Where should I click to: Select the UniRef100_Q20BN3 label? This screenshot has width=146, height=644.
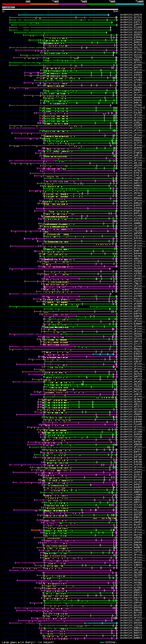point(131,306)
